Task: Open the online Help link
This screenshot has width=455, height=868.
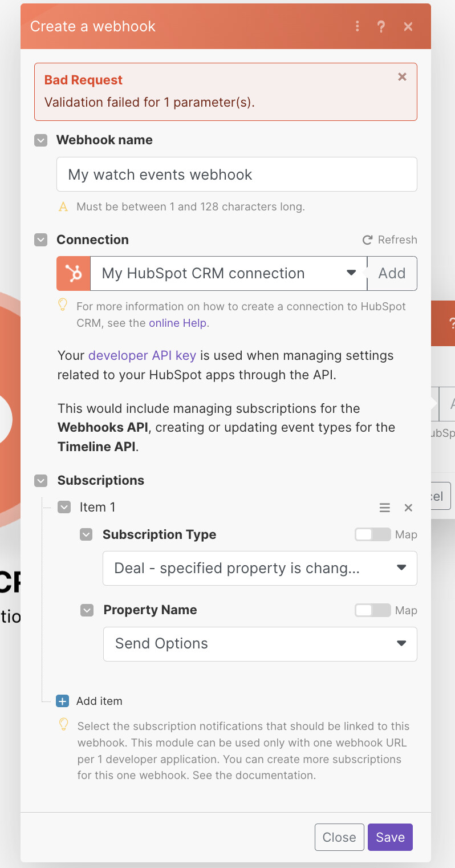Action: pos(178,323)
